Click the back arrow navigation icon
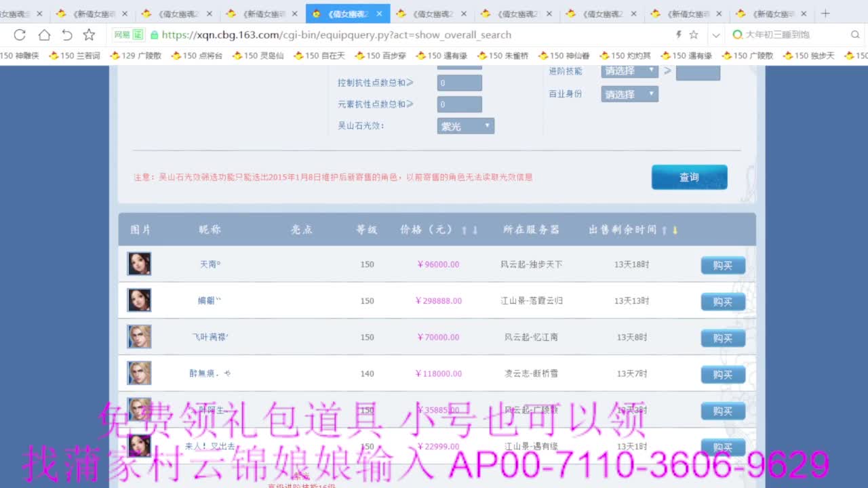868x488 pixels. click(65, 35)
